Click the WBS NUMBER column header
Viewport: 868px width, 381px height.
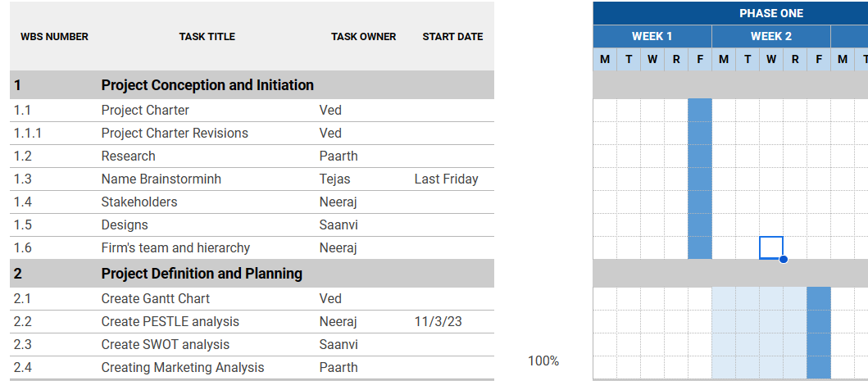(x=54, y=37)
